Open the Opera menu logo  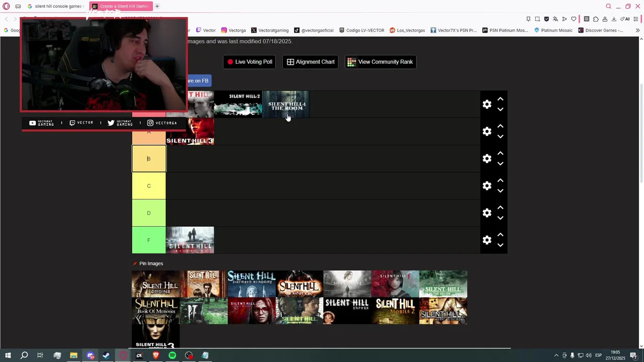coord(6,7)
